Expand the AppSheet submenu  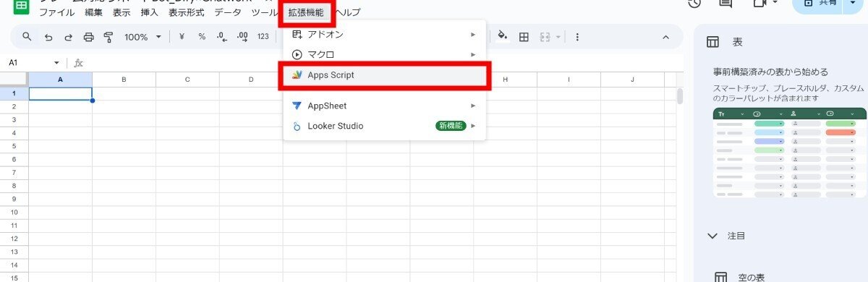pos(384,106)
